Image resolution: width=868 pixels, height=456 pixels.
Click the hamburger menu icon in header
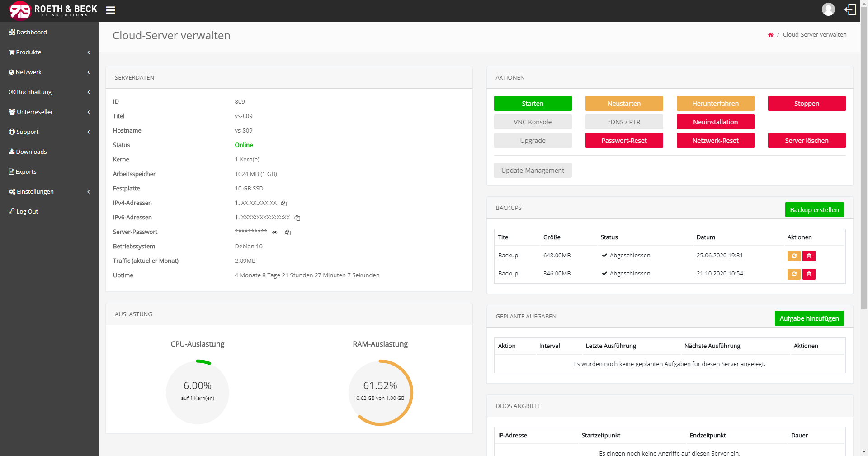(111, 10)
